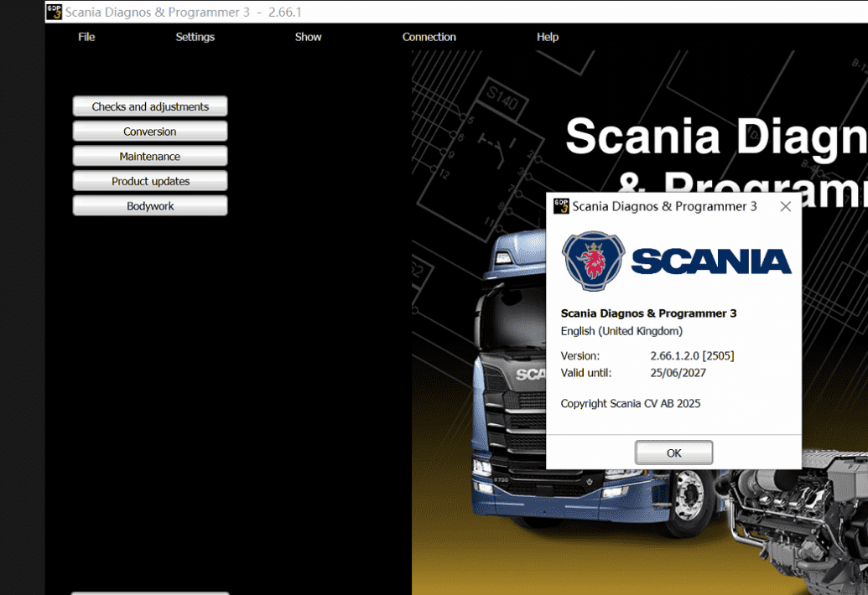The image size is (868, 595).
Task: Select version text 2.66.1.2.0 [2505]
Action: point(692,355)
